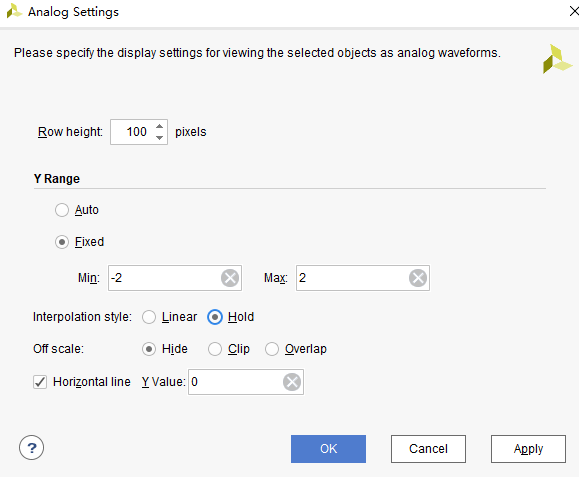Close the Analog Settings dialog
This screenshot has height=477, width=579.
tap(573, 11)
